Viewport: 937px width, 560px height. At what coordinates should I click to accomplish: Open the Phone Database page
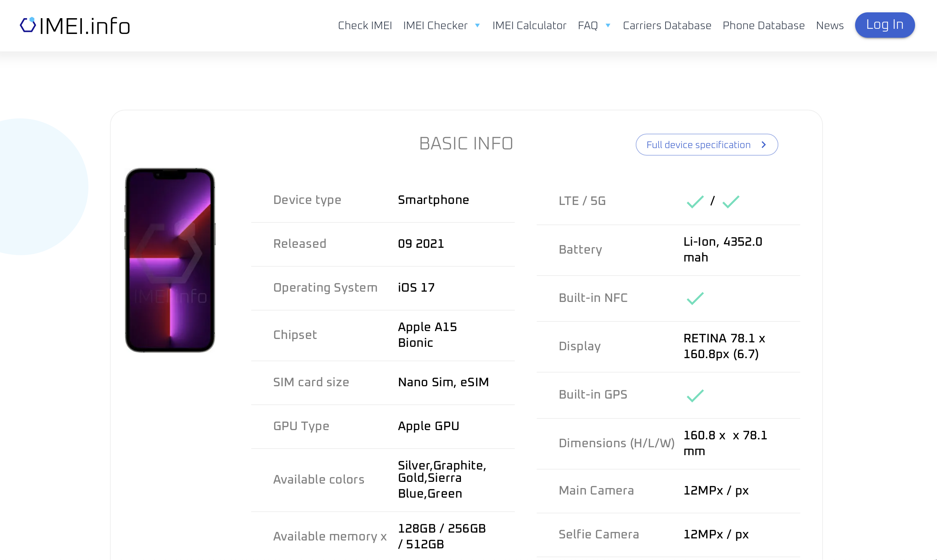pos(763,25)
